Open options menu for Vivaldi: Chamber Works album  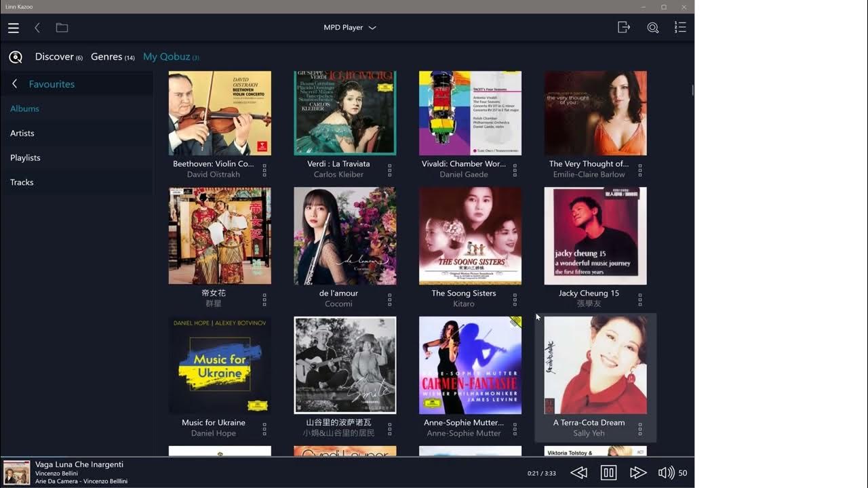(x=515, y=169)
